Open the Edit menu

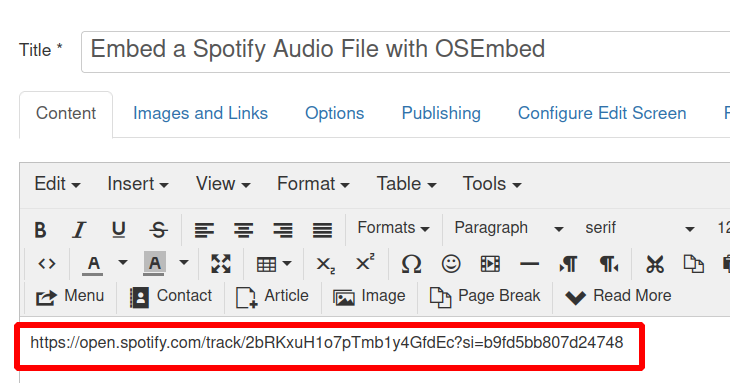57,184
